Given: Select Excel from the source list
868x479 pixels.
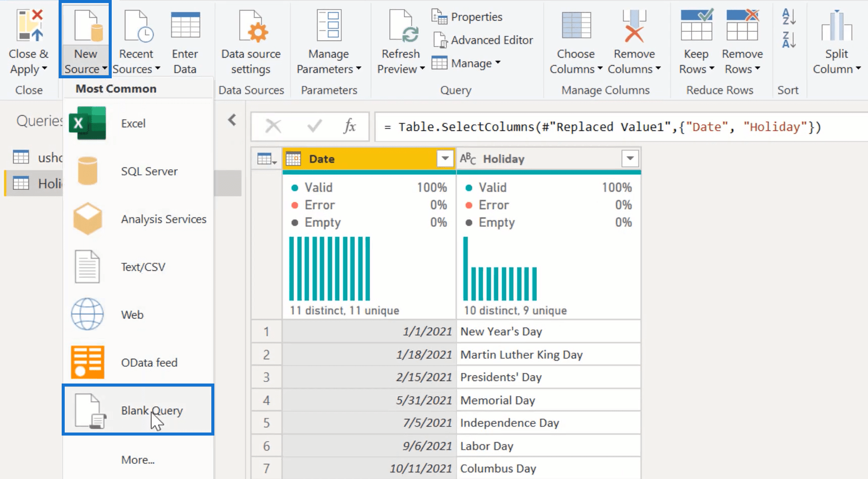Looking at the screenshot, I should tap(138, 123).
